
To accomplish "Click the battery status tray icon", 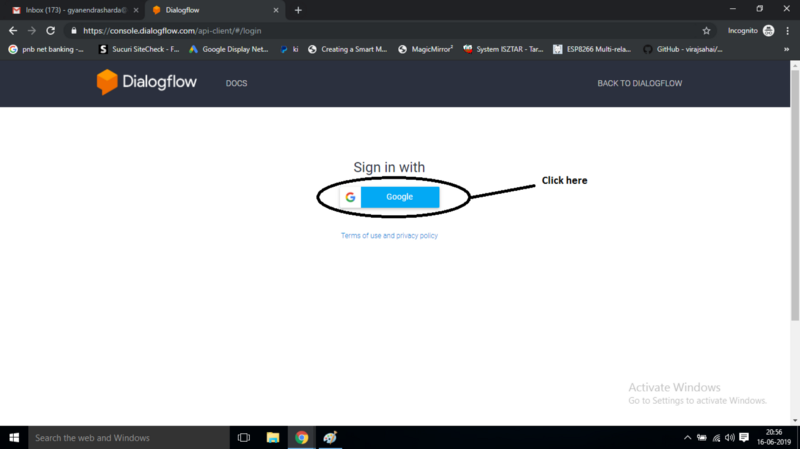I will (x=702, y=438).
